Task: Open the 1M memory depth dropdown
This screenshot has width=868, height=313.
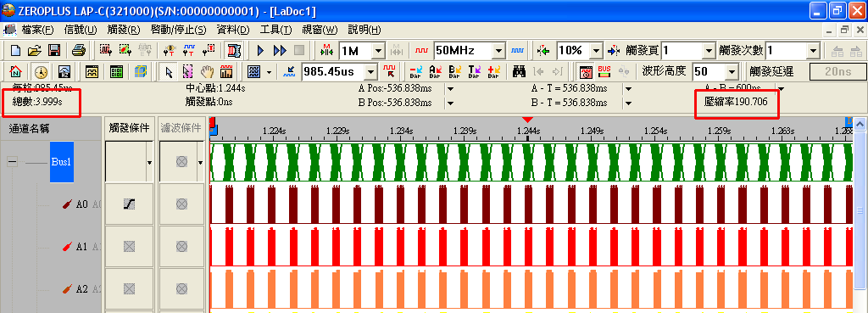Action: (379, 51)
